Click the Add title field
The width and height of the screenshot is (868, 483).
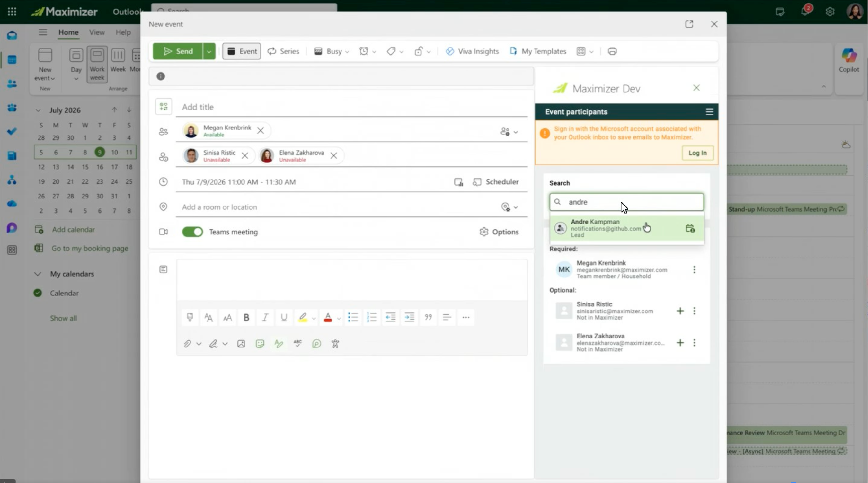(x=351, y=107)
